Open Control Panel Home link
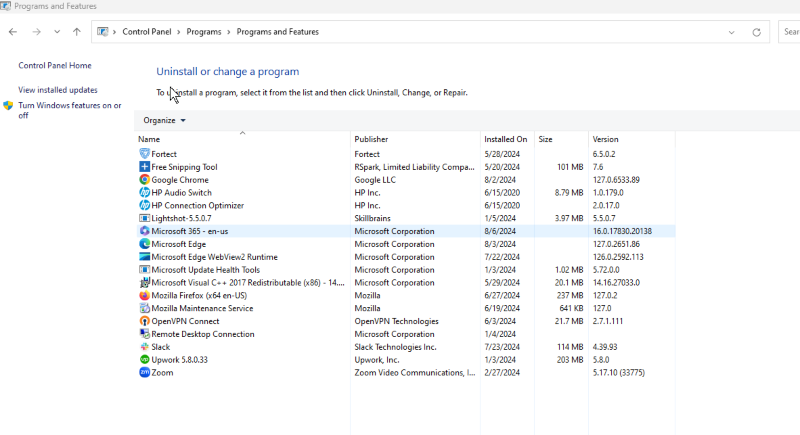This screenshot has width=800, height=435. [x=55, y=65]
